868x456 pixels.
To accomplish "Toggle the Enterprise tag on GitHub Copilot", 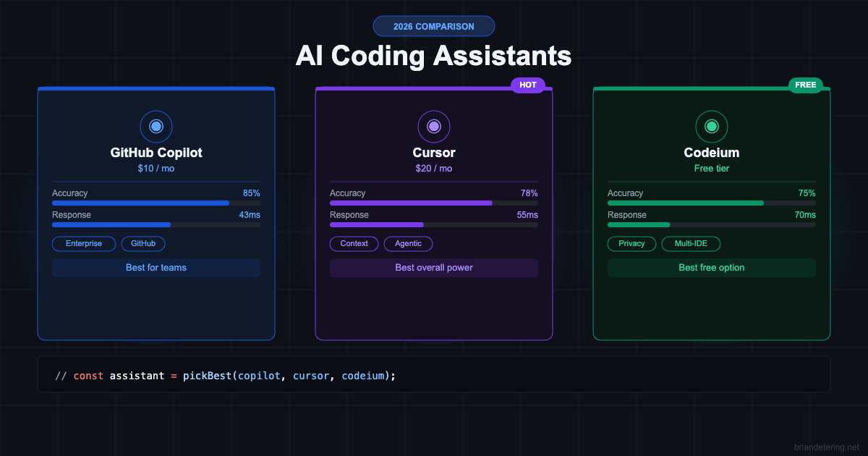I will point(84,244).
